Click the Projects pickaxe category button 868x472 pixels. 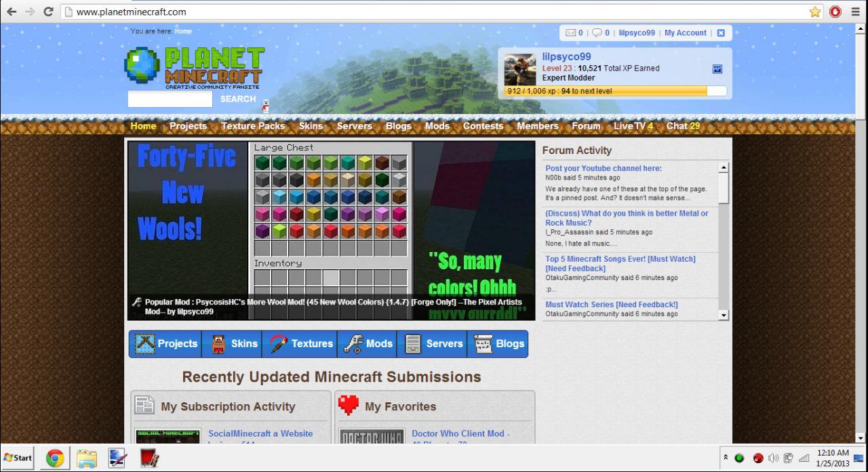[x=165, y=344]
